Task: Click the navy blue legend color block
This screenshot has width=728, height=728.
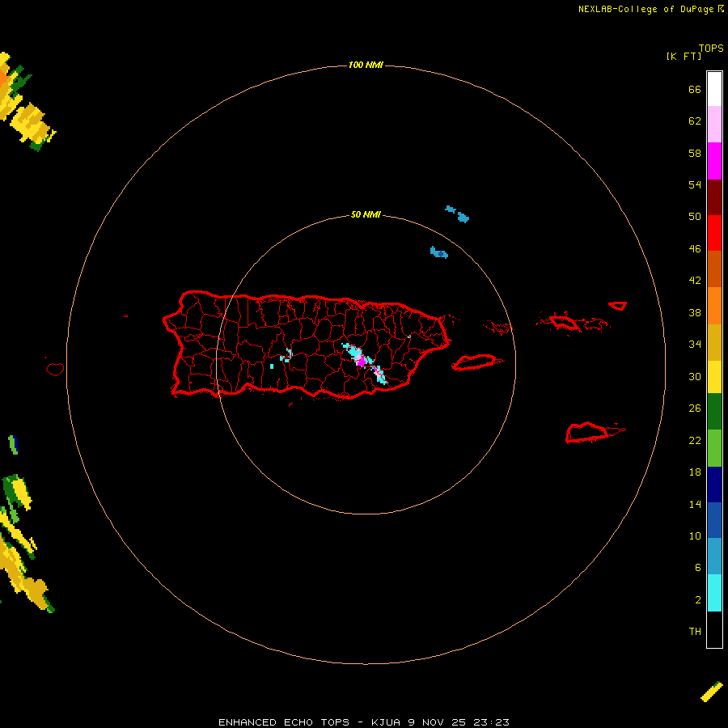Action: [x=714, y=485]
